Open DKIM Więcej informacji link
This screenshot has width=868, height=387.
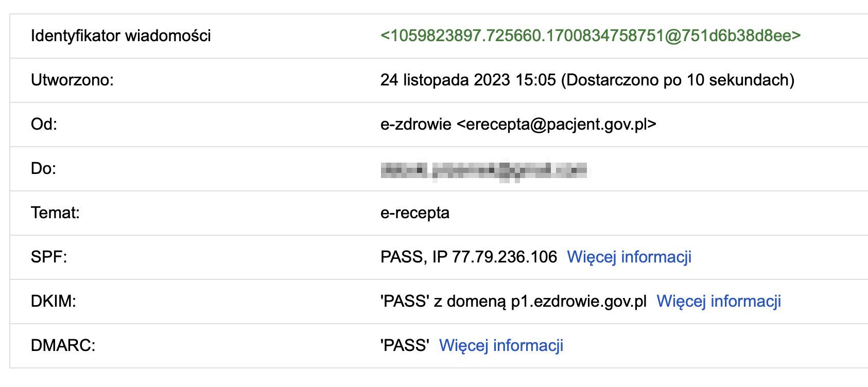[x=719, y=301]
